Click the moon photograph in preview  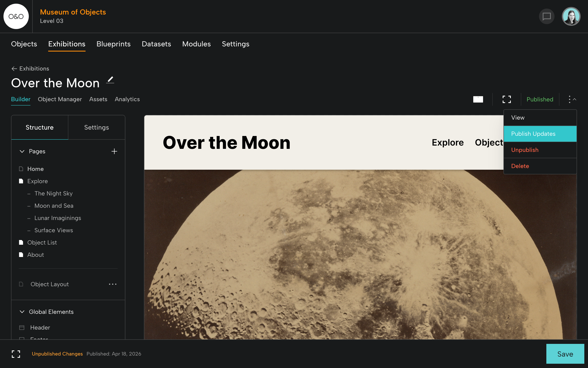tap(360, 254)
